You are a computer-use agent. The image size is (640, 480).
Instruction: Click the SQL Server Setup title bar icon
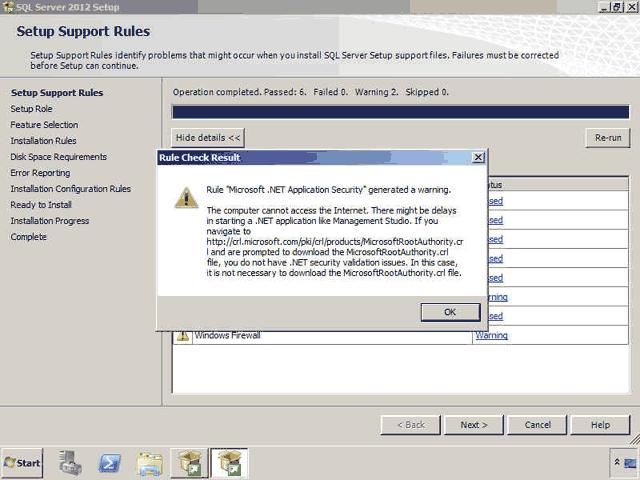[x=7, y=7]
